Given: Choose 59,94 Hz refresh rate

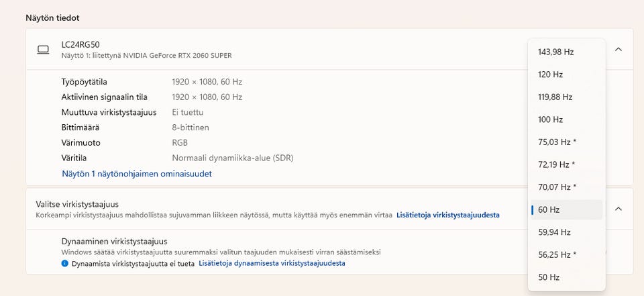Looking at the screenshot, I should tap(566, 232).
